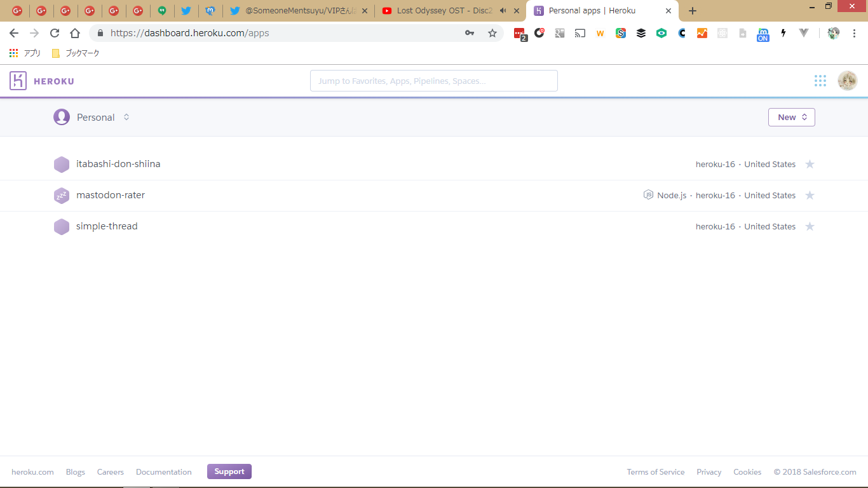Click the orange analytics chart extension icon

point(702,33)
